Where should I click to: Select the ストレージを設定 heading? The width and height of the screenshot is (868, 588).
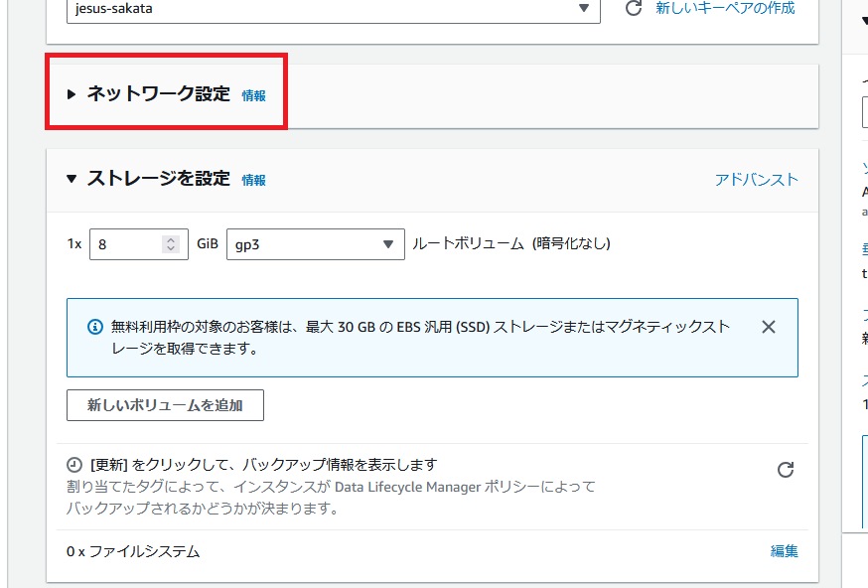(158, 178)
